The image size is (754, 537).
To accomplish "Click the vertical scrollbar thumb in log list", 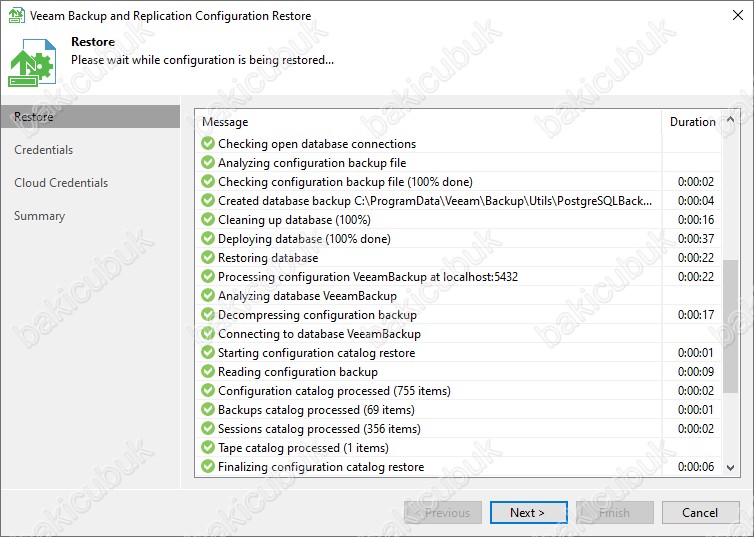I will (730, 326).
